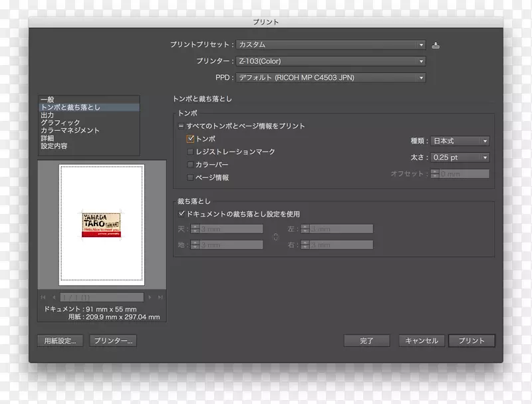Open the 太さ dropdown showing 0.25 pt
Screen dimensions: 532x404
(462, 157)
